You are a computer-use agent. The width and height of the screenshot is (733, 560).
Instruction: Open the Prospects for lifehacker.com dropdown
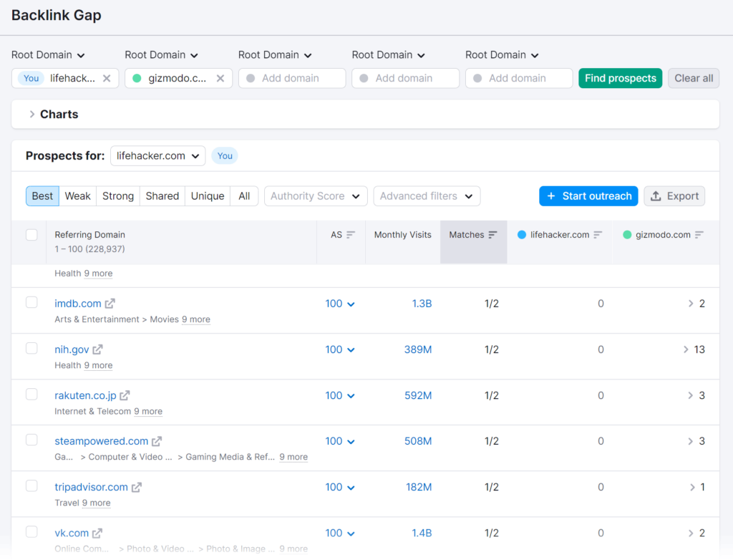tap(158, 156)
